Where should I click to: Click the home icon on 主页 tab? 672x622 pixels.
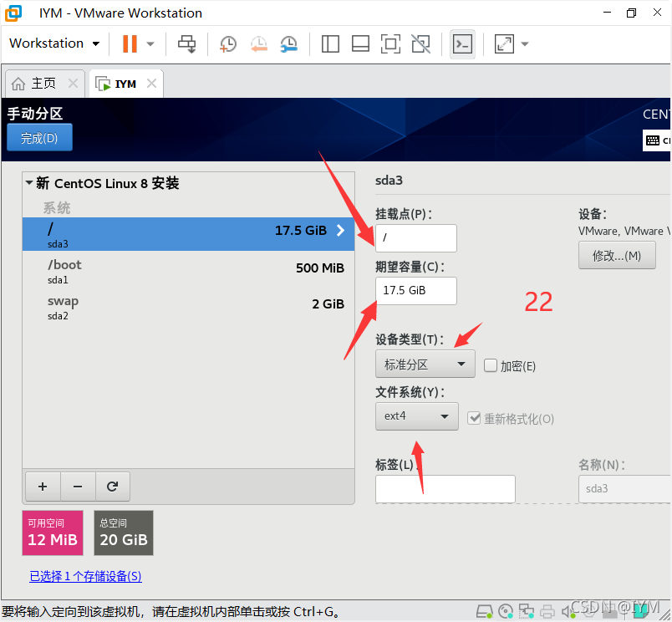click(18, 84)
